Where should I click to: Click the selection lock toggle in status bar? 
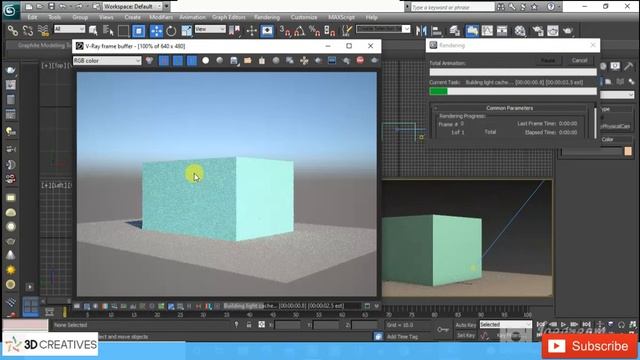pos(249,324)
